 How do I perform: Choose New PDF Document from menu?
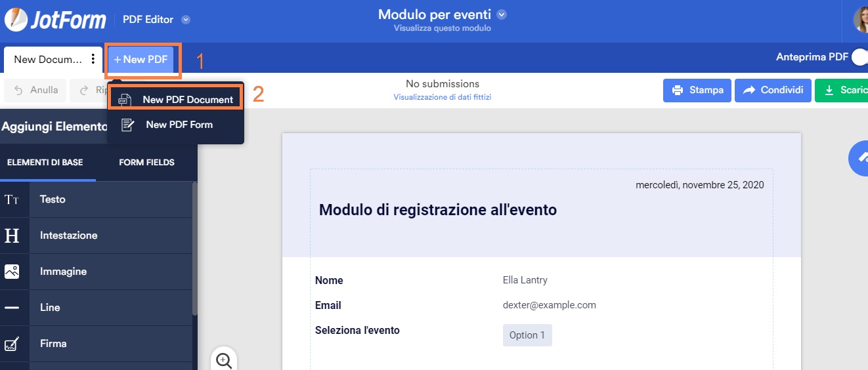[x=176, y=100]
